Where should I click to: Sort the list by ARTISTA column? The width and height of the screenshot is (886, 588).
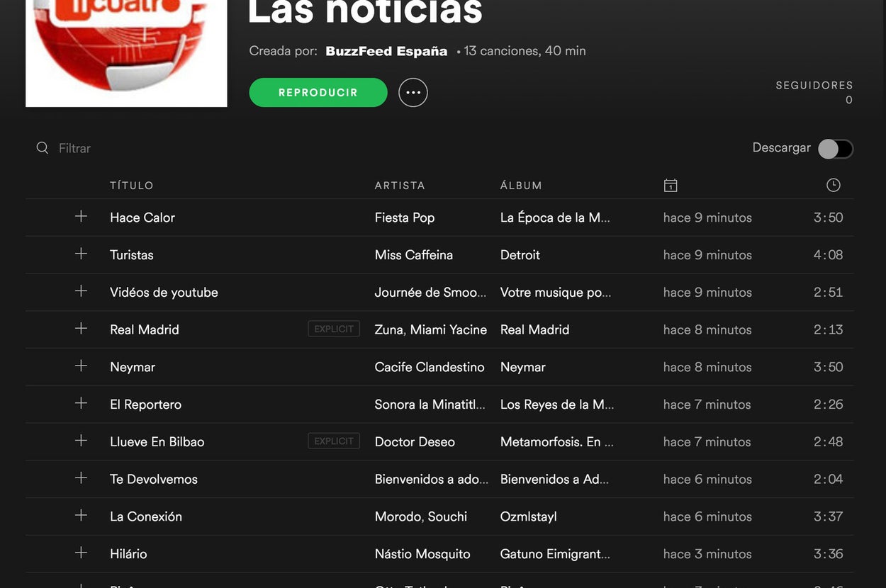400,186
